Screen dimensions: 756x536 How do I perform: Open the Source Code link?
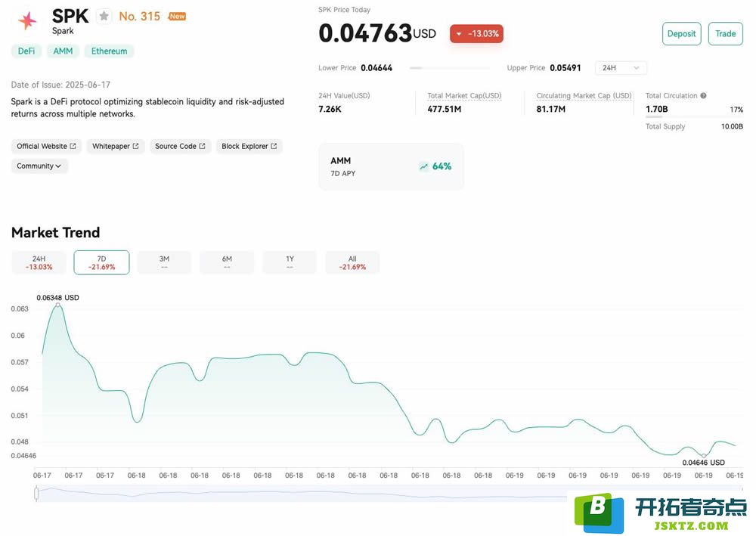180,146
